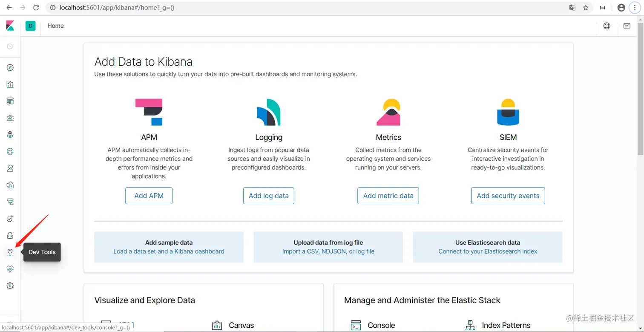Select the Machine Learning sidebar icon
This screenshot has width=644, height=332.
[10, 151]
